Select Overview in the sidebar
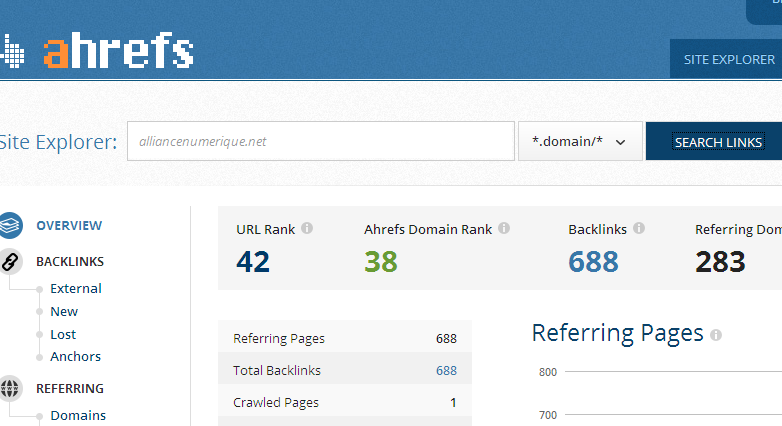 coord(69,225)
